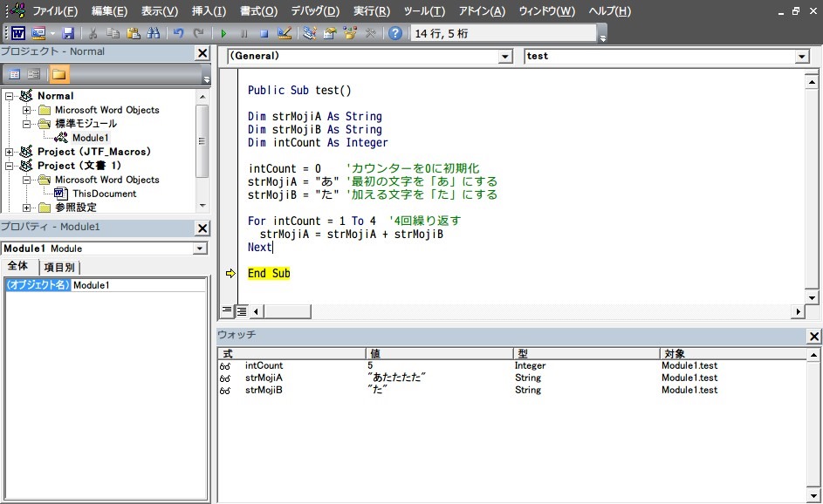Screen dimensions: 823x504
Task: Open the 編集(E) menu
Action: (109, 11)
